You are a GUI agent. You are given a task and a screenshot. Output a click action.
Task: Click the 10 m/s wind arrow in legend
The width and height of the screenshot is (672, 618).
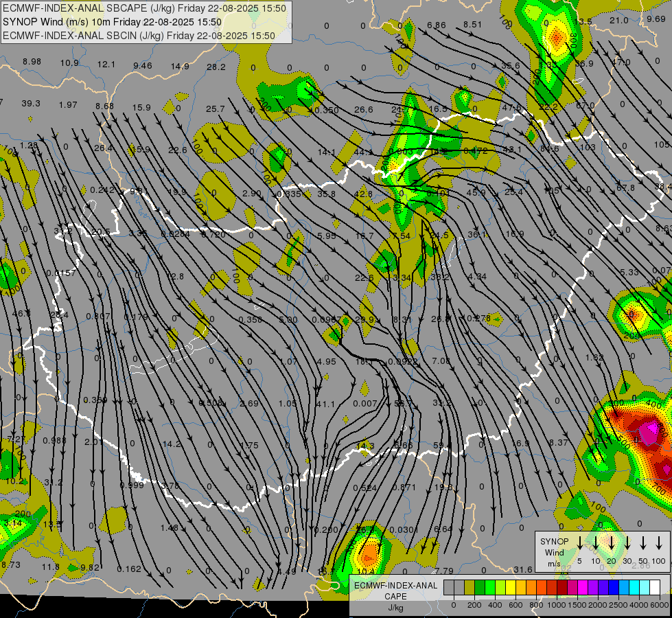[x=595, y=543]
